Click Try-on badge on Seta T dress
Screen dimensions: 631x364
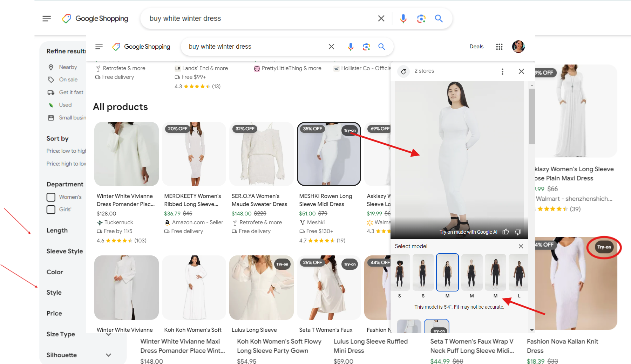350,264
